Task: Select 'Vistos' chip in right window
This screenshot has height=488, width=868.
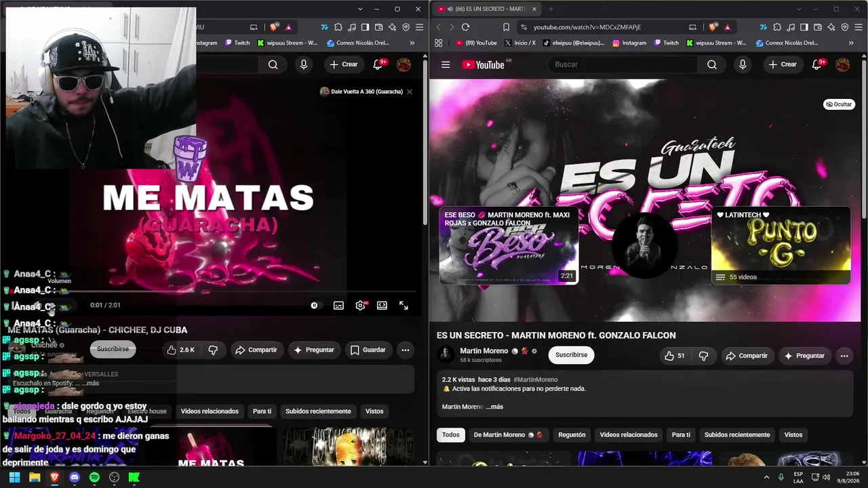Action: pos(793,435)
